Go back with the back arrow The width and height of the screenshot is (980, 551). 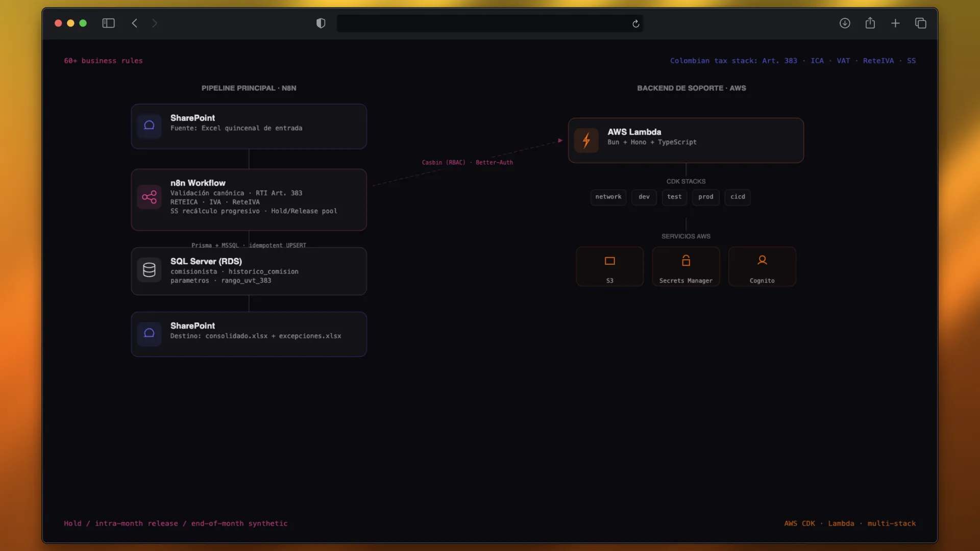point(135,23)
